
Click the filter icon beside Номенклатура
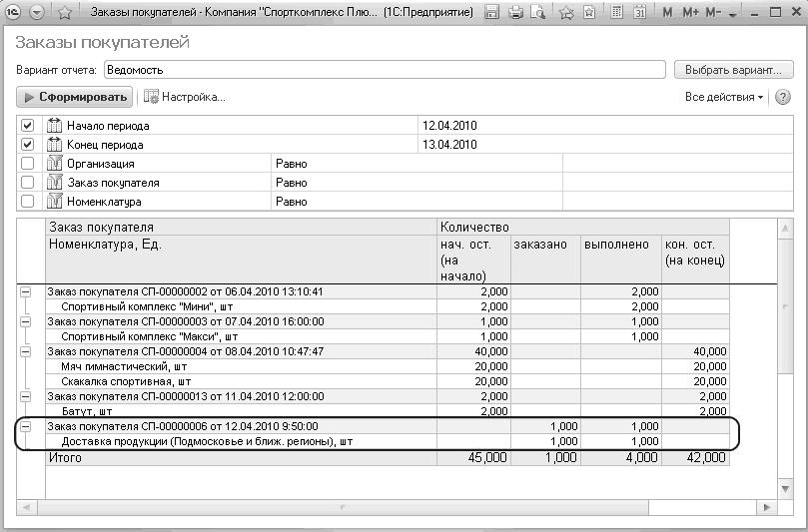[x=54, y=201]
